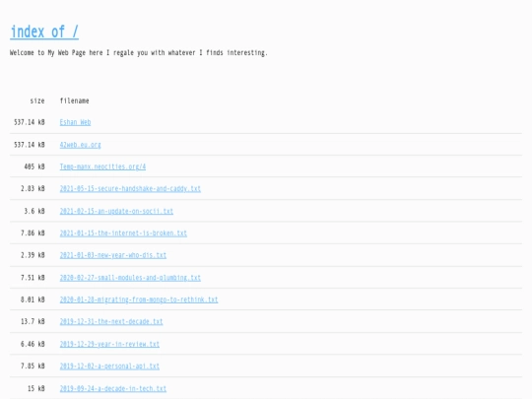The image size is (532, 399).
Task: Follow the 42web.eu.org link
Action: click(x=81, y=145)
